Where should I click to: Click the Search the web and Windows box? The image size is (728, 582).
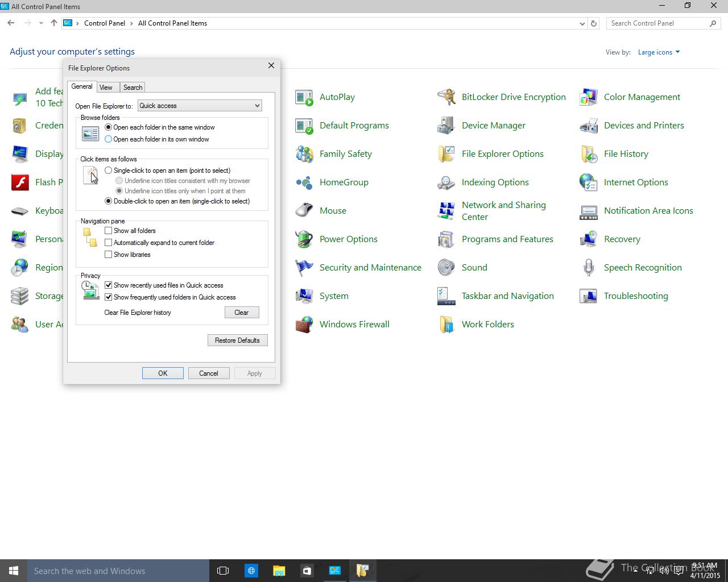tap(118, 571)
